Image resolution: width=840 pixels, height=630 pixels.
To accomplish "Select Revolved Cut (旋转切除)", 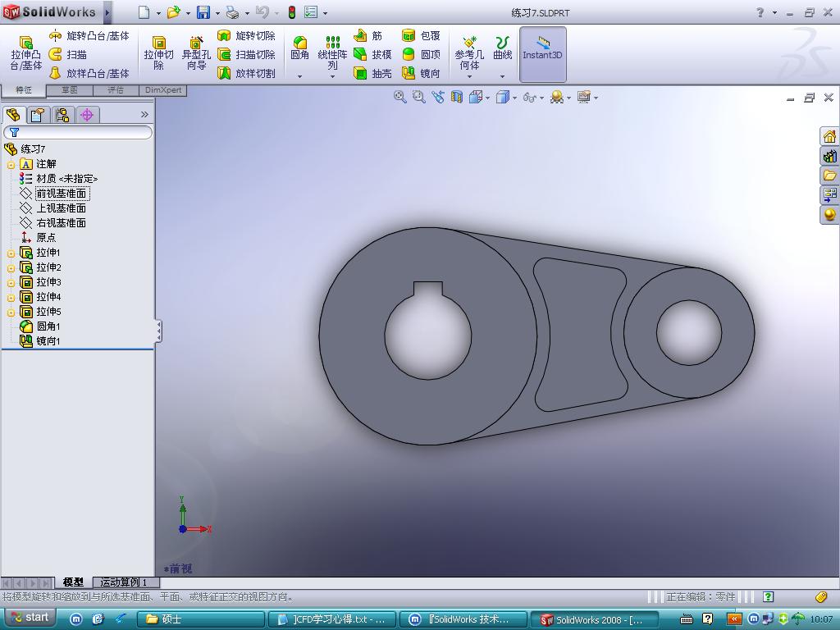I will pos(246,36).
